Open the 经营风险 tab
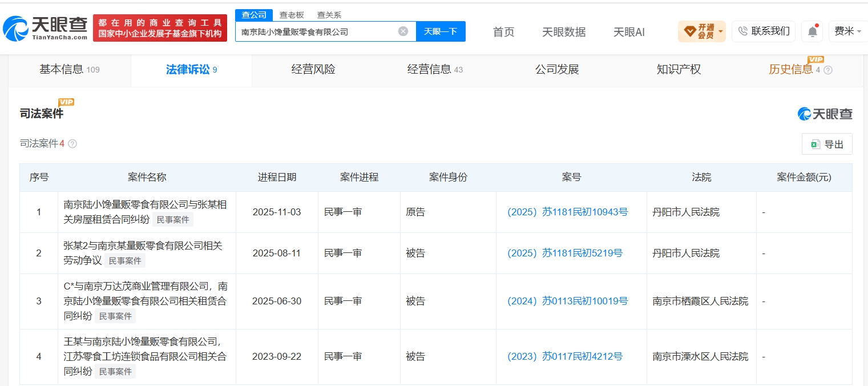Screen dimensions: 868x386 point(313,70)
